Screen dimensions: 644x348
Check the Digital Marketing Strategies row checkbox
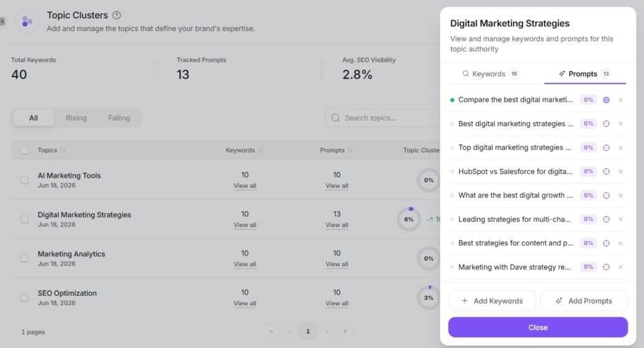click(25, 219)
